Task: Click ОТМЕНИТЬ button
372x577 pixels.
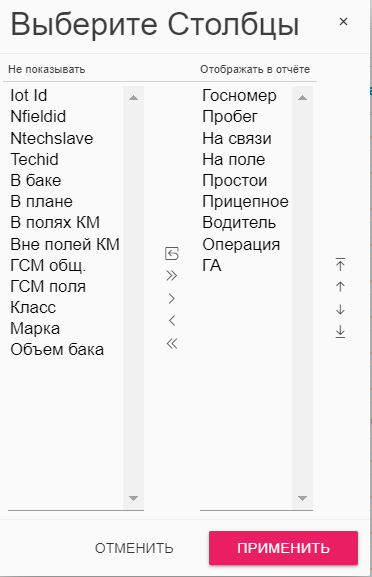Action: point(134,548)
